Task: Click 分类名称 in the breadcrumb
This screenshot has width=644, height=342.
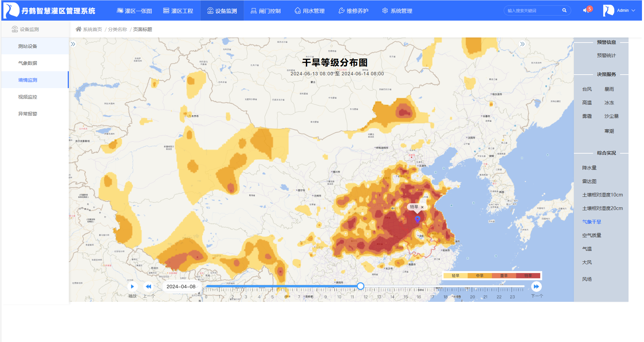Action: (x=117, y=29)
